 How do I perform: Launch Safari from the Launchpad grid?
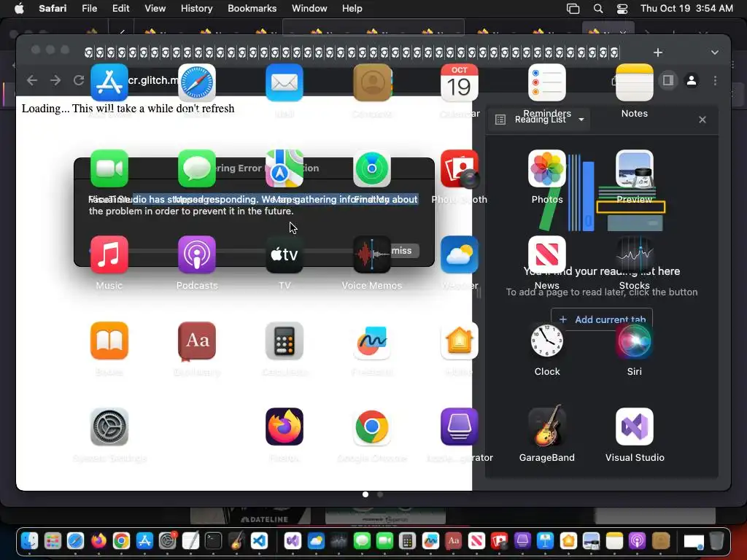point(197,82)
